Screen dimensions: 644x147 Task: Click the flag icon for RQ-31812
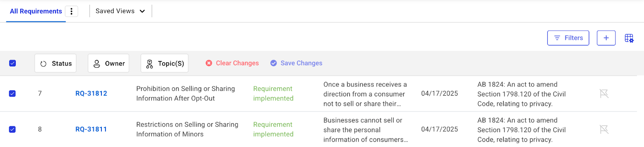pyautogui.click(x=604, y=94)
